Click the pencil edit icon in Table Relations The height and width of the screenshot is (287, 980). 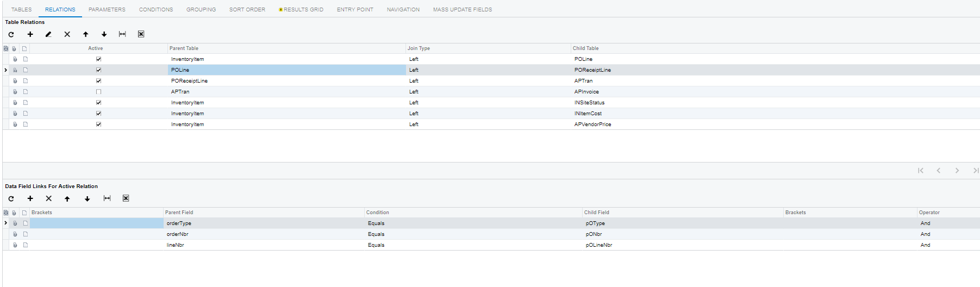(48, 34)
